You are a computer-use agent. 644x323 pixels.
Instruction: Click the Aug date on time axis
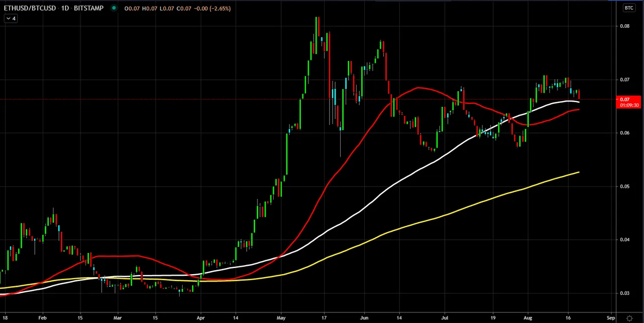(528, 318)
